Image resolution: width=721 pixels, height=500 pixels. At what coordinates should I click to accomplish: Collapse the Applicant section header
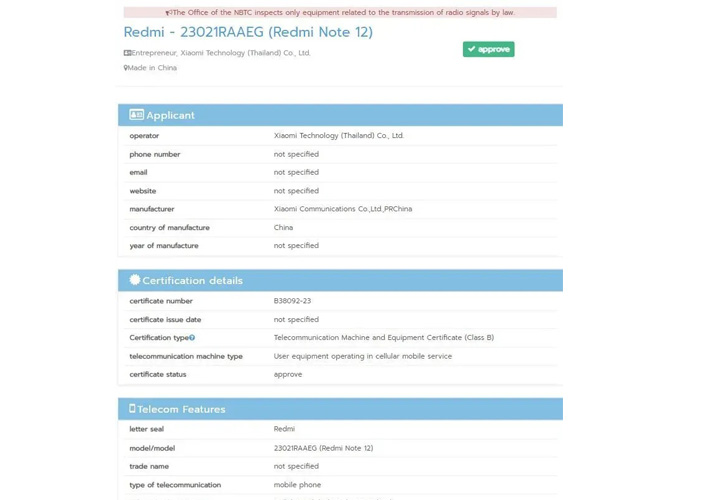(340, 115)
